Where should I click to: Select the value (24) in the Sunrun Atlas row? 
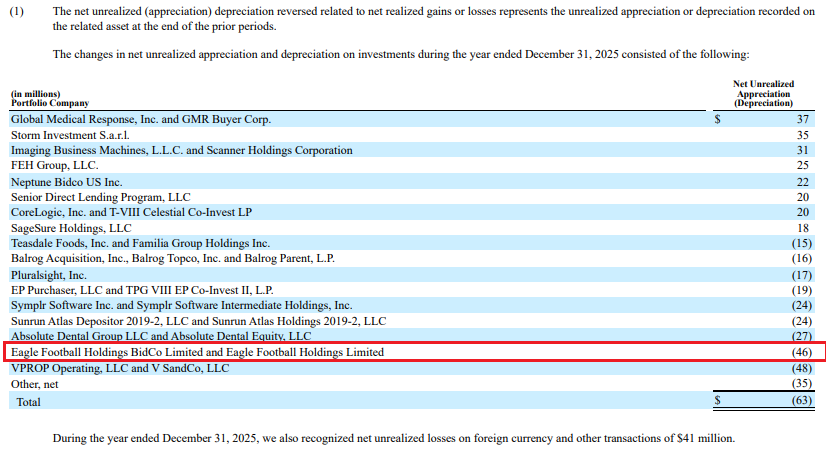[x=802, y=321]
